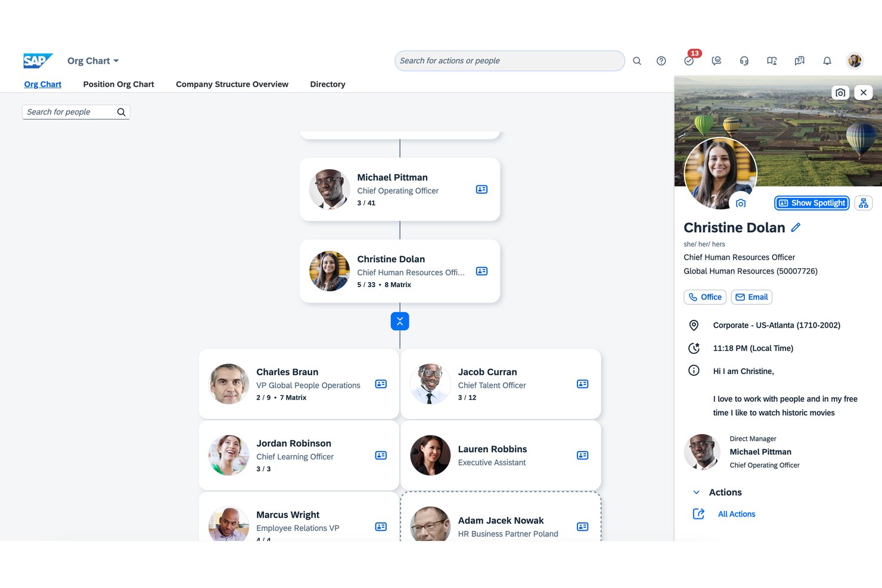The image size is (882, 588).
Task: Select Michael Pittman's name in org chart
Action: pyautogui.click(x=392, y=178)
